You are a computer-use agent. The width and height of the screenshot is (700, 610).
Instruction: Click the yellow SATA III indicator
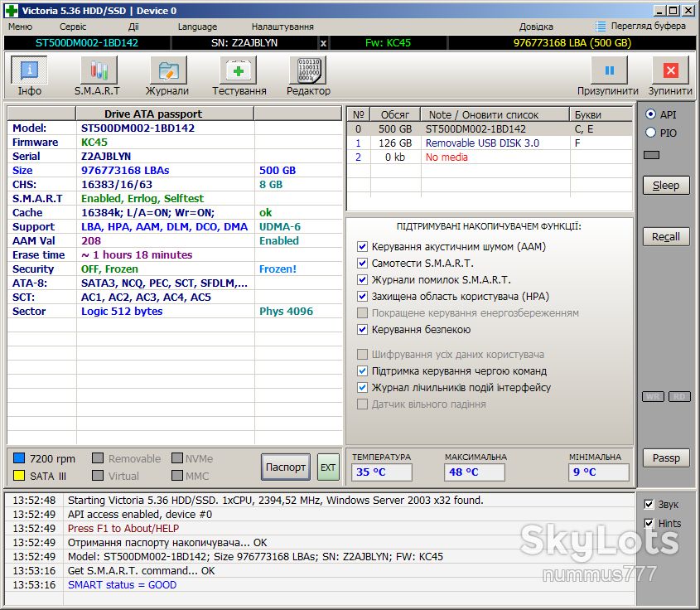pos(19,476)
